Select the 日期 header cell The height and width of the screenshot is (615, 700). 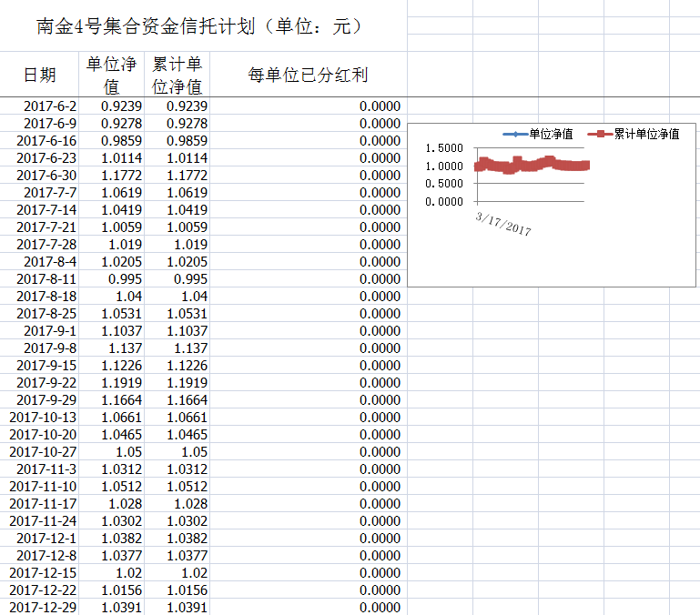tap(39, 75)
